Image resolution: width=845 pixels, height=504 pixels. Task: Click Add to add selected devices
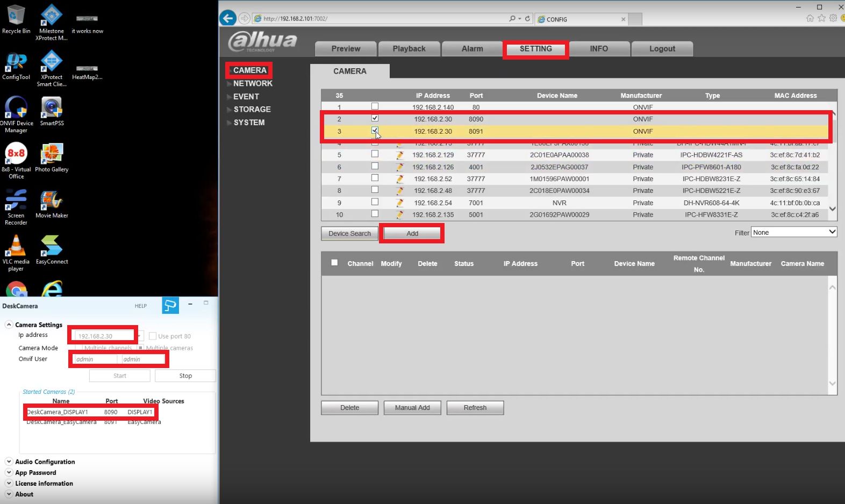pyautogui.click(x=412, y=234)
